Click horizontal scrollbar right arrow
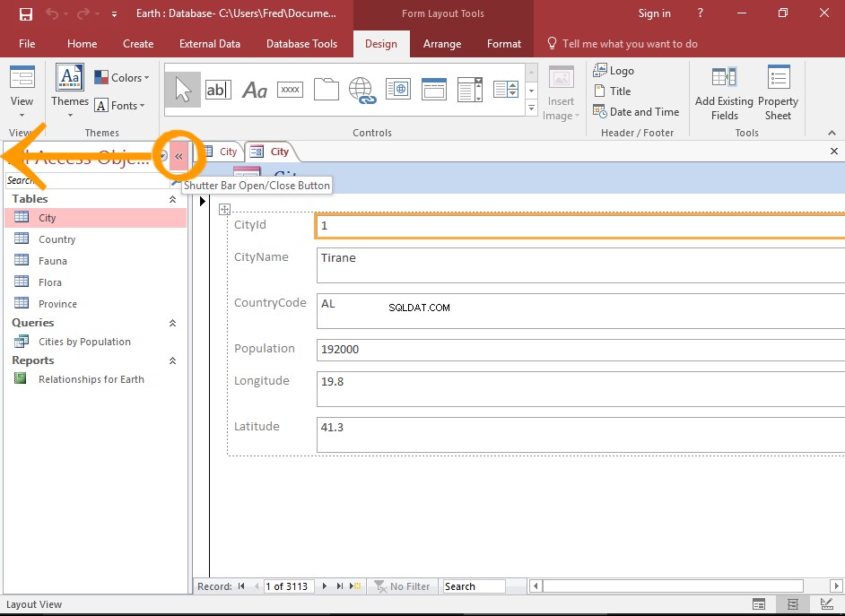 (x=836, y=586)
